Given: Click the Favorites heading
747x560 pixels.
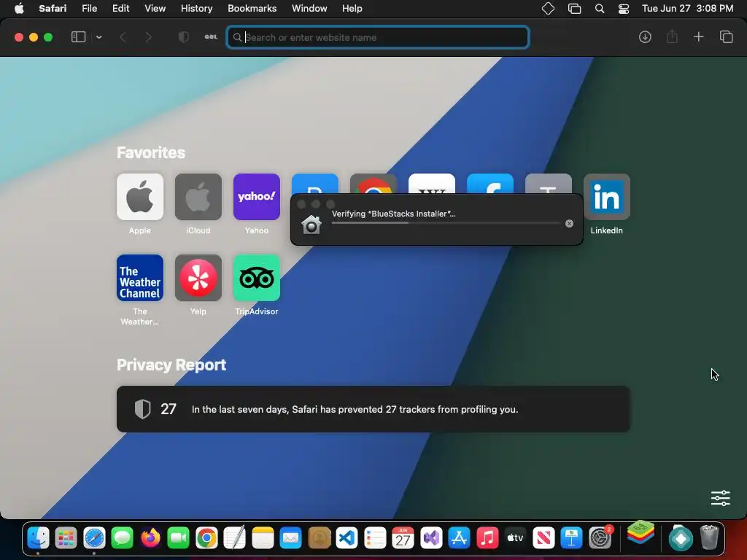Looking at the screenshot, I should 151,152.
